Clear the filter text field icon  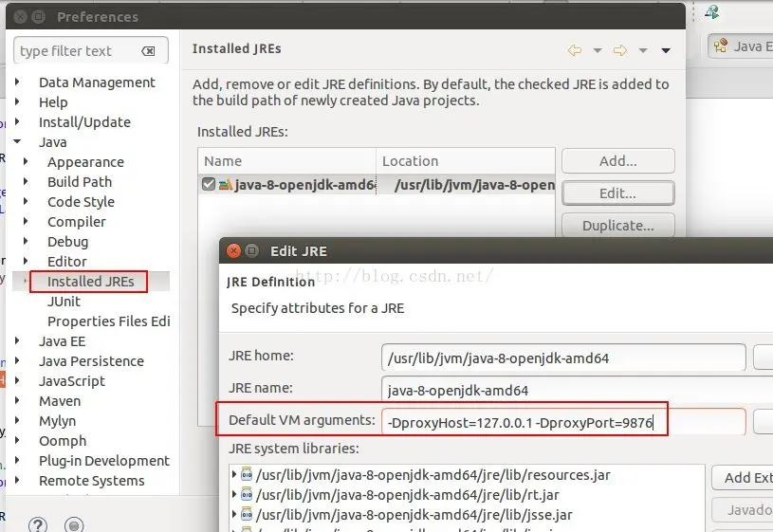coord(148,51)
